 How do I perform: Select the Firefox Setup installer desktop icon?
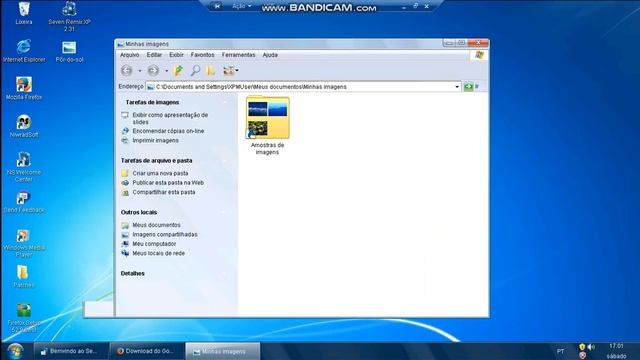(24, 318)
